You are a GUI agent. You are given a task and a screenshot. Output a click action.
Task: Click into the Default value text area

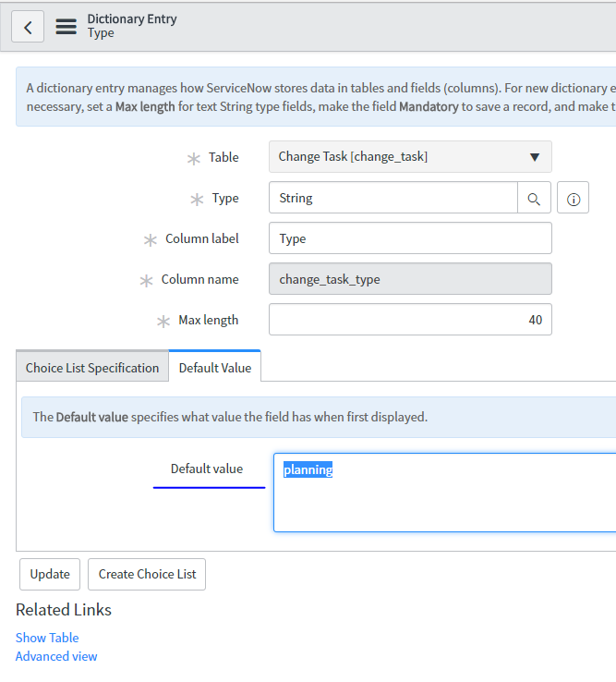(444, 493)
